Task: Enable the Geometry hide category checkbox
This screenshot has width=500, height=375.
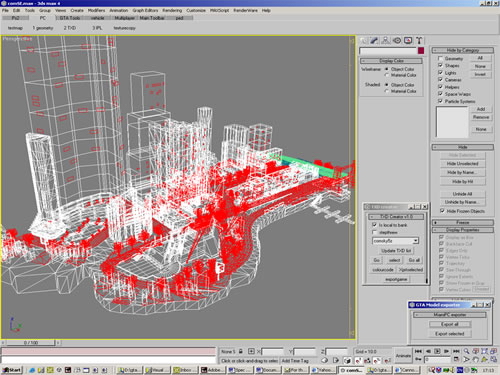Action: click(x=441, y=58)
